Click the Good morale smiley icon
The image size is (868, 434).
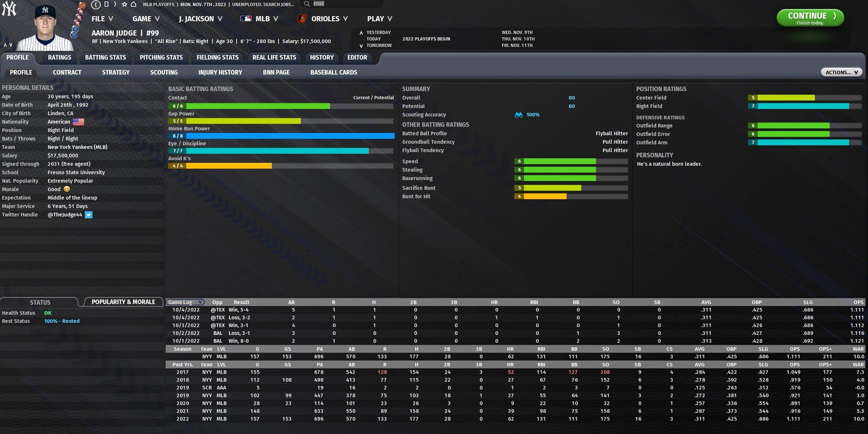[x=67, y=189]
